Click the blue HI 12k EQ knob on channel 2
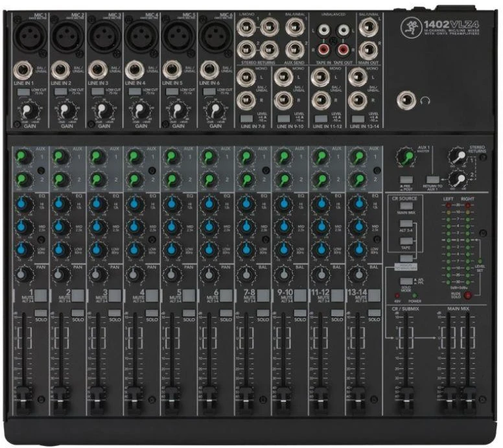The width and height of the screenshot is (503, 448). pos(61,204)
